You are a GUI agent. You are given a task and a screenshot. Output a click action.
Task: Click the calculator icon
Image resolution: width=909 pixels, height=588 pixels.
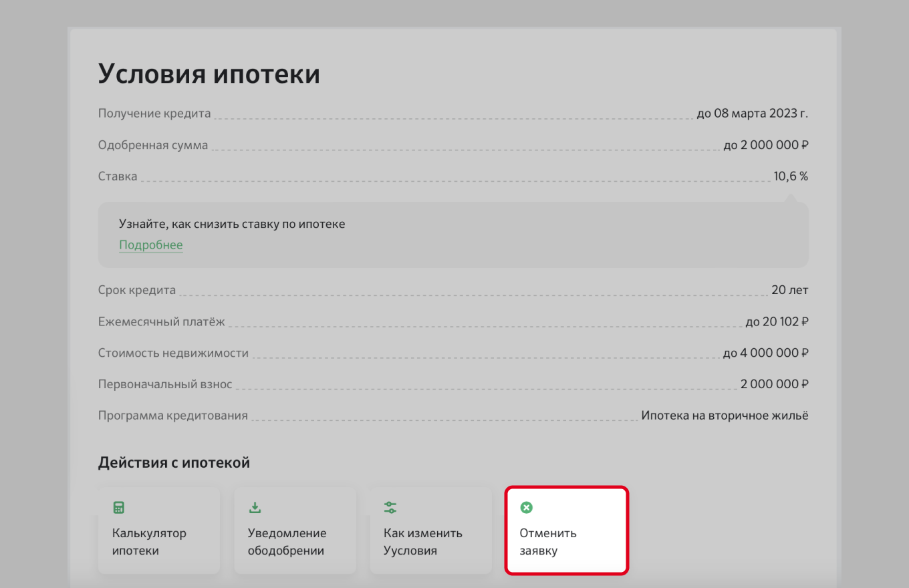point(119,508)
